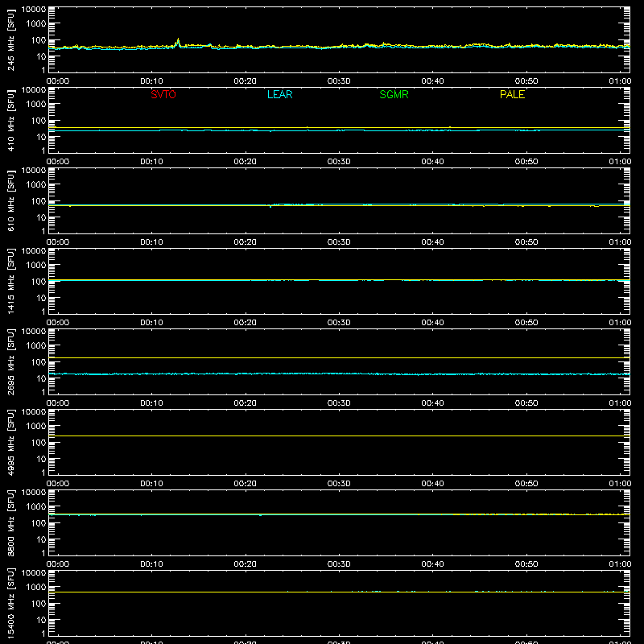Click the 10 y-axis value on the 410 MHz plot
This screenshot has height=644, width=644.
coord(42,137)
